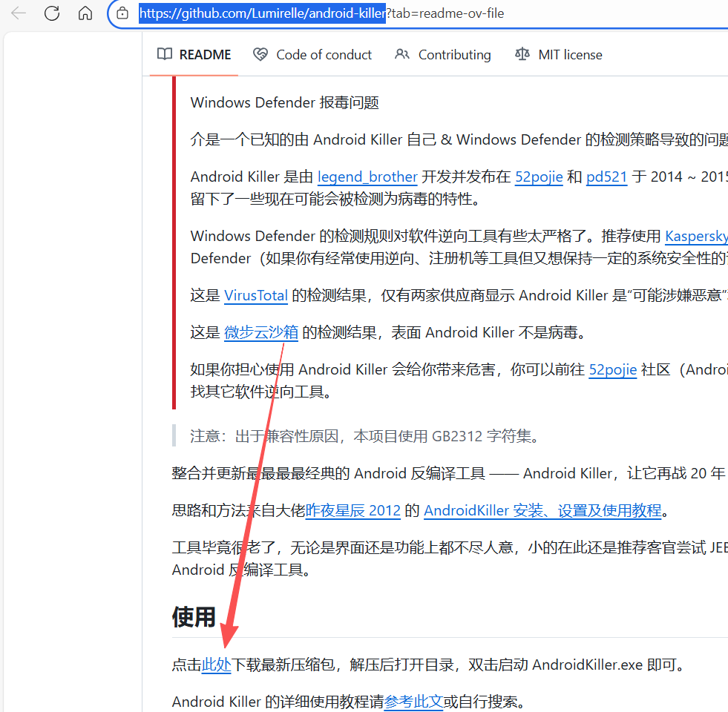
Task: Click the MIT license scales icon
Action: click(x=522, y=54)
